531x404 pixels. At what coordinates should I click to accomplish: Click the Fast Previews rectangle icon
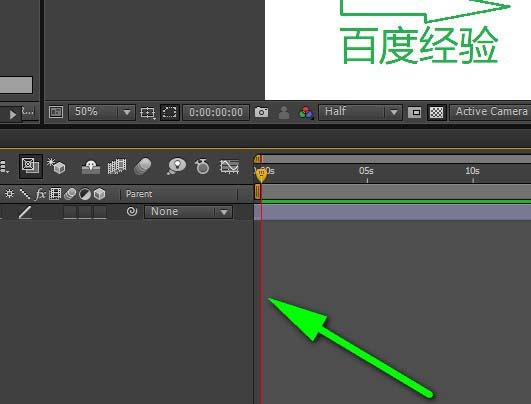coord(415,112)
